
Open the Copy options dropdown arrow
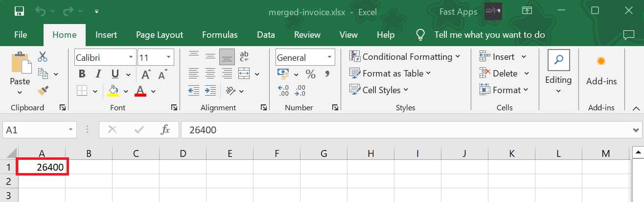pos(56,74)
